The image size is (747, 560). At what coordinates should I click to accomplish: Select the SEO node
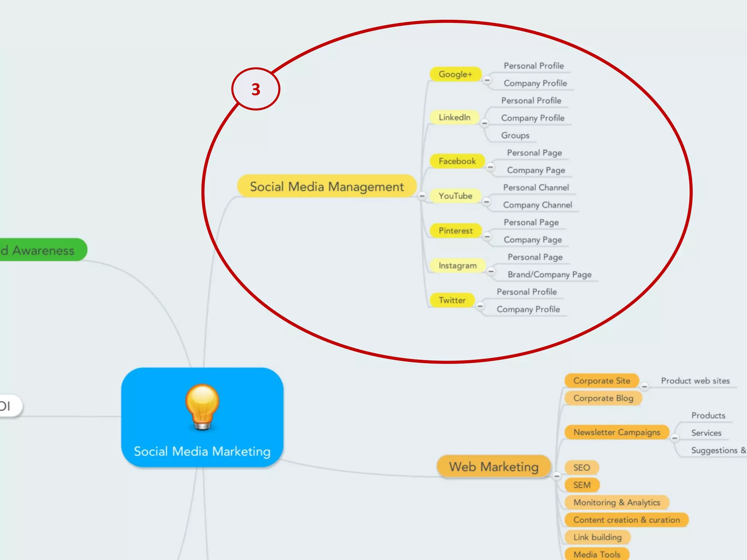[581, 468]
